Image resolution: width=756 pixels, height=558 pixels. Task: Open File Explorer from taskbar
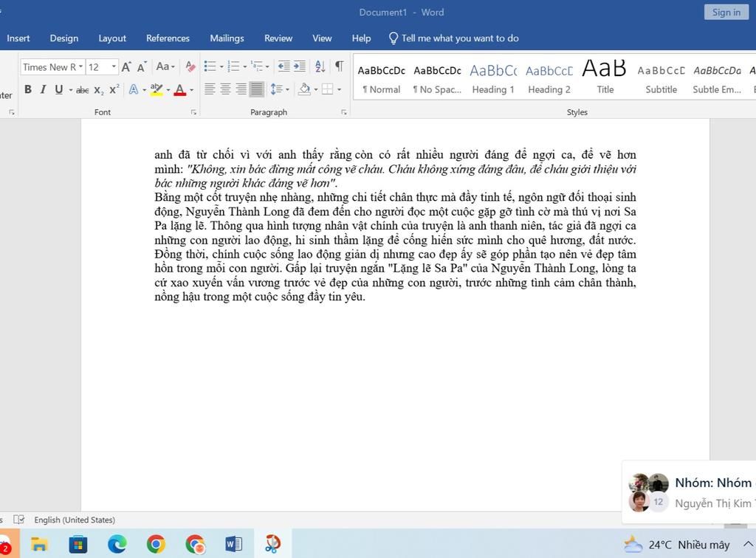point(39,545)
